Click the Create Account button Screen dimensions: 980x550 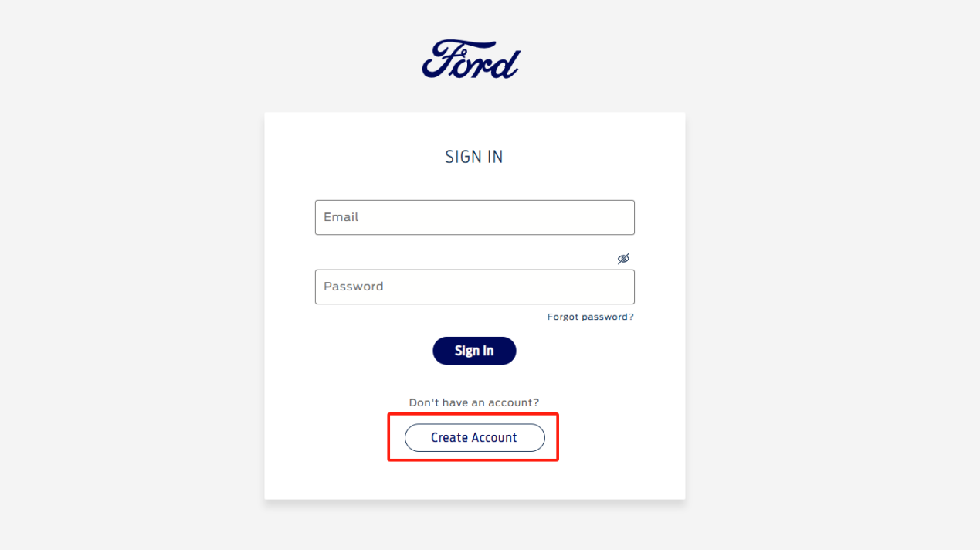pyautogui.click(x=474, y=438)
